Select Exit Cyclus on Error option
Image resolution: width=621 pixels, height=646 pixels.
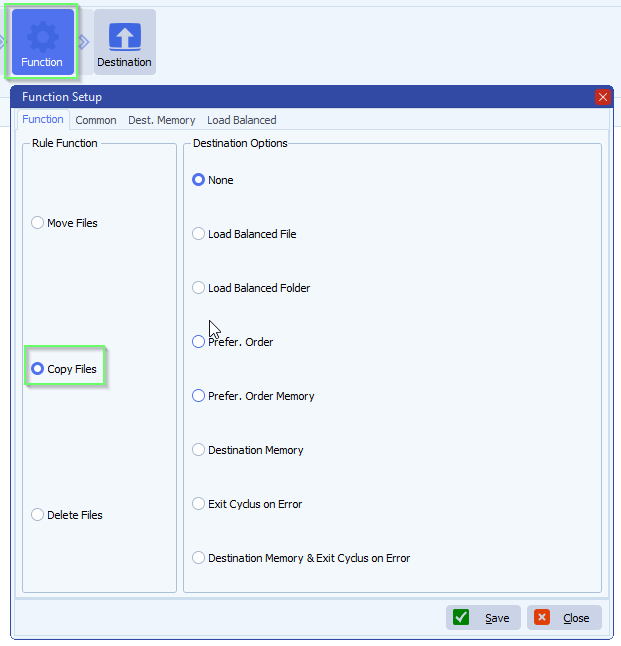(x=247, y=504)
